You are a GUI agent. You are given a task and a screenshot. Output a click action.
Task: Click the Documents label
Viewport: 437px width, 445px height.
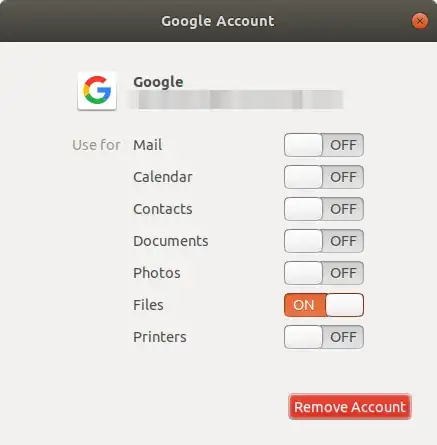point(171,241)
